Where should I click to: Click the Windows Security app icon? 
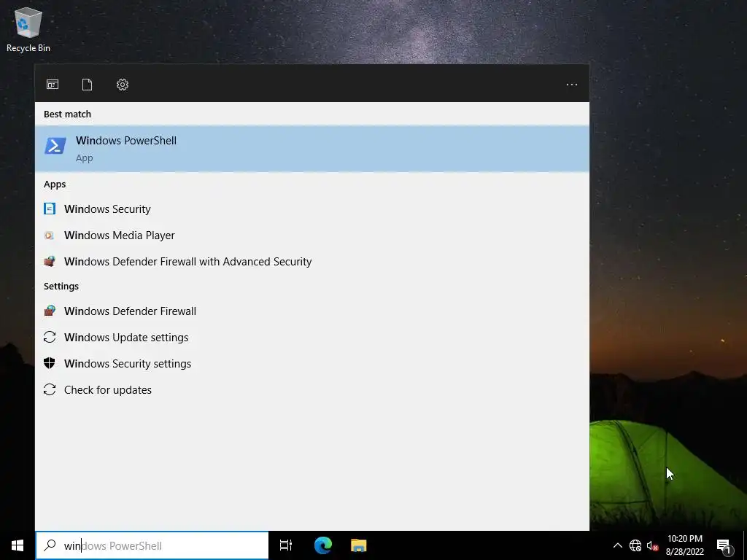50,209
